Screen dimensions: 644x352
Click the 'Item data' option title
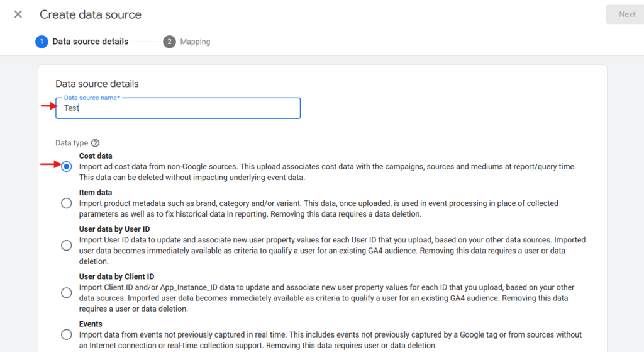point(96,193)
